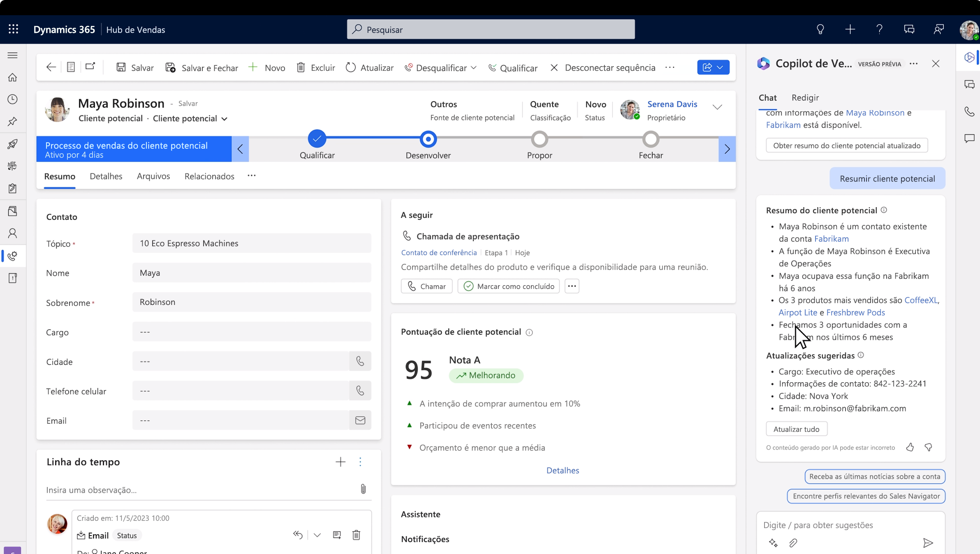Click the Cargo field input
This screenshot has height=554, width=980.
252,332
